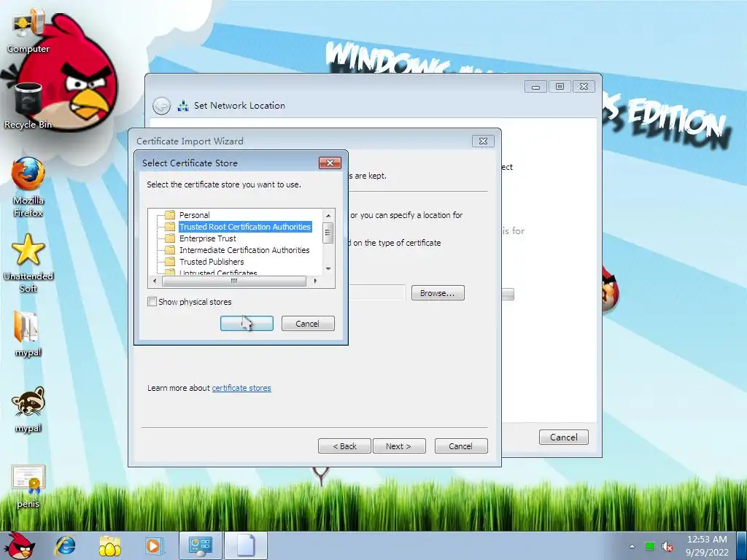Minimize the Set Network Location window
Viewport: 747px width, 560px height.
click(535, 87)
